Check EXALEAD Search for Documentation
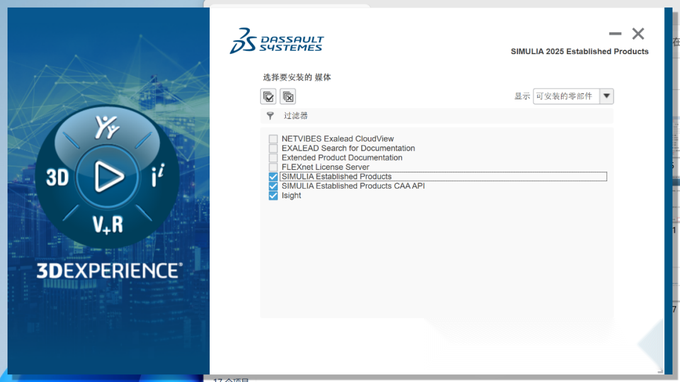Screen dimensions: 680x382 coord(273,148)
